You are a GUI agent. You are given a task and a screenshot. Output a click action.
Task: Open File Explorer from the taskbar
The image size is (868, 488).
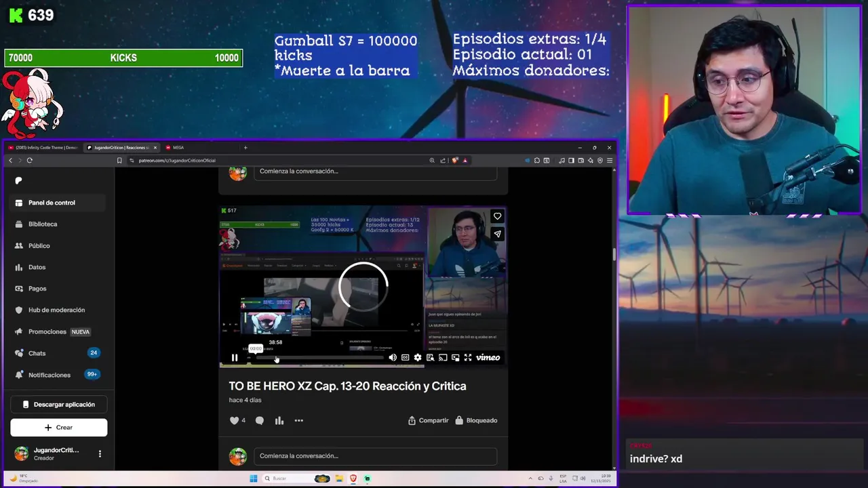pyautogui.click(x=339, y=479)
